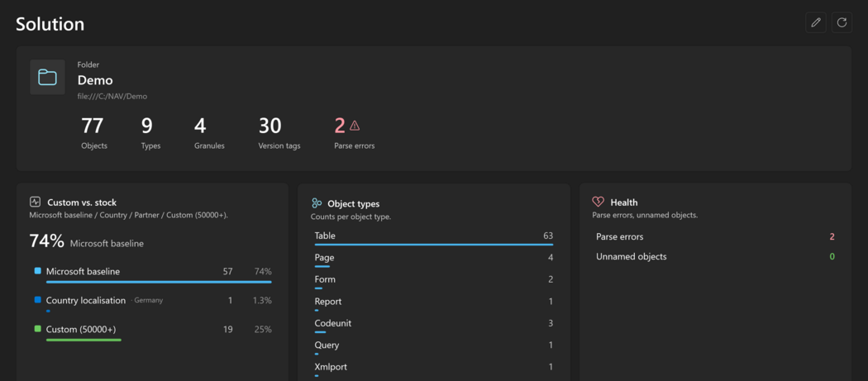Click the Country localisation blue swatch
The width and height of the screenshot is (868, 381).
click(38, 300)
